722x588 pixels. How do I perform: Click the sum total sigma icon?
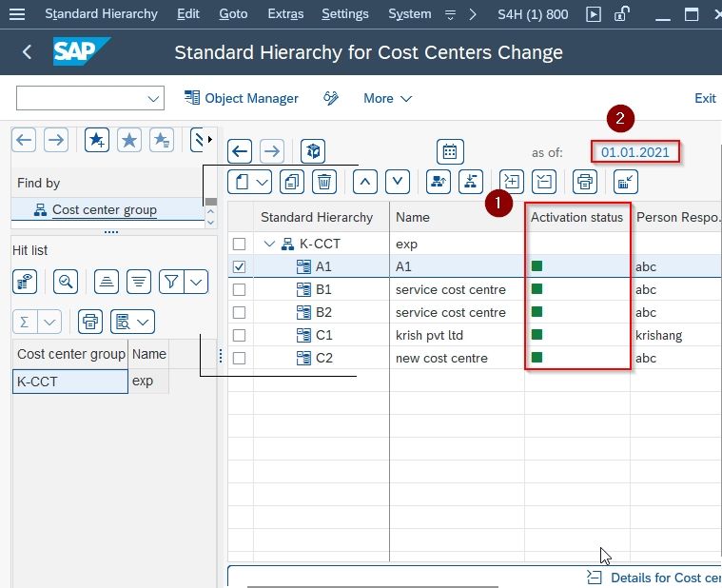(x=25, y=322)
